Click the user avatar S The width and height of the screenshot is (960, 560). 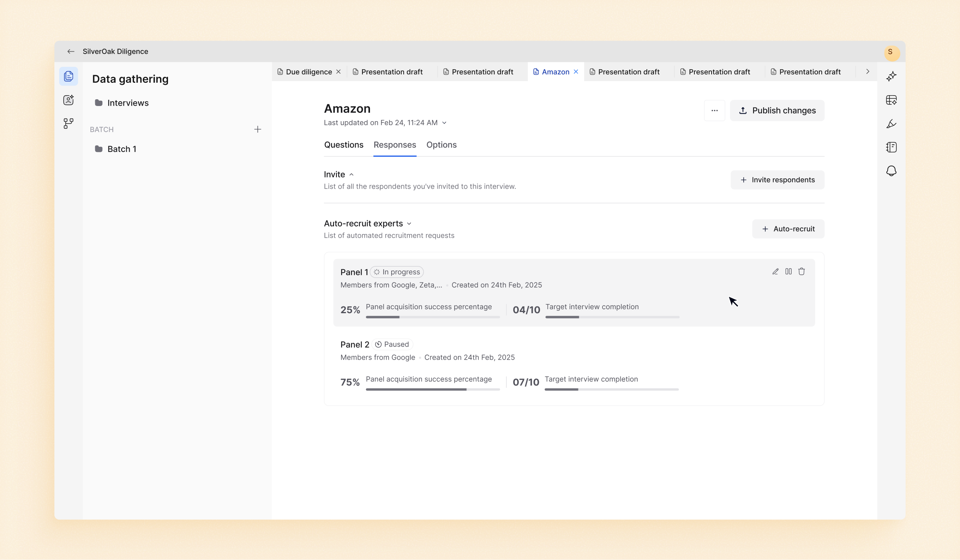coord(892,52)
